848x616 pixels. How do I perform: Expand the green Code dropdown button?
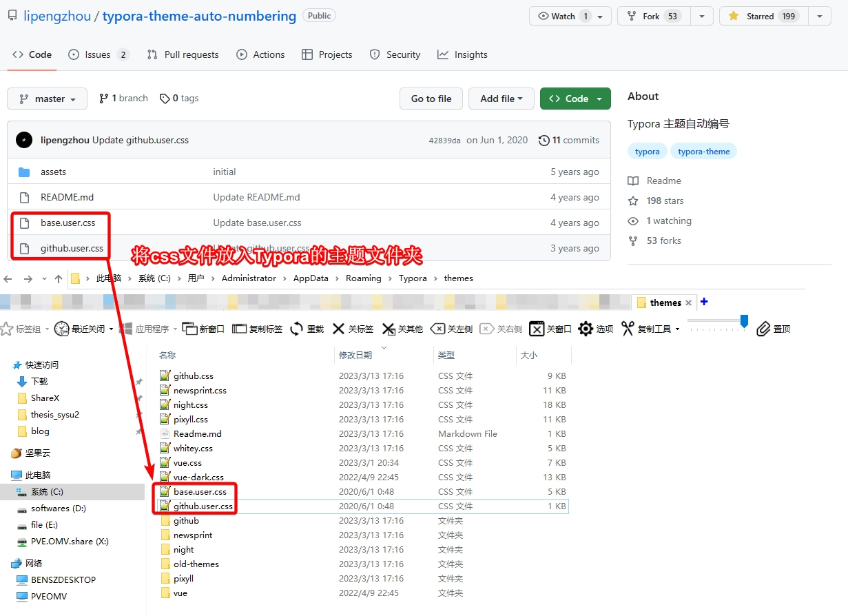575,99
